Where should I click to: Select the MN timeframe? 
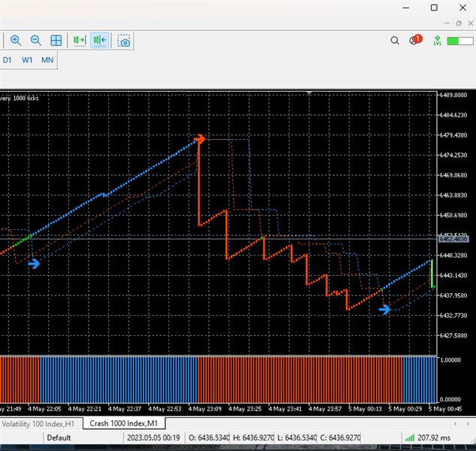coord(47,60)
